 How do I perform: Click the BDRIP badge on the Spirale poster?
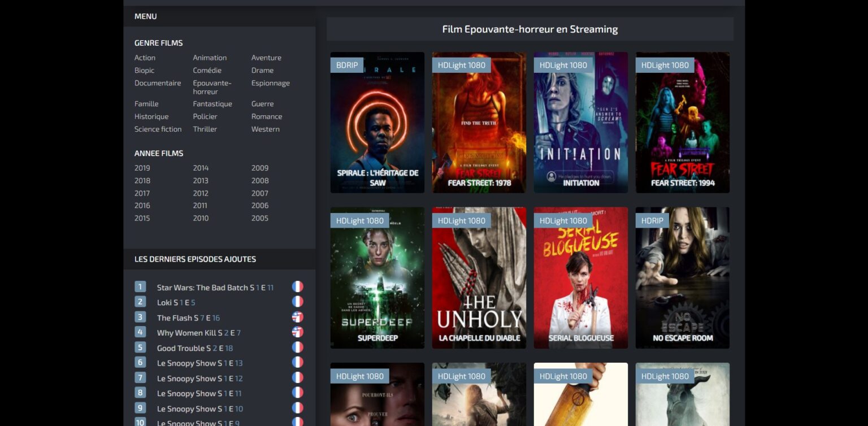click(x=347, y=65)
